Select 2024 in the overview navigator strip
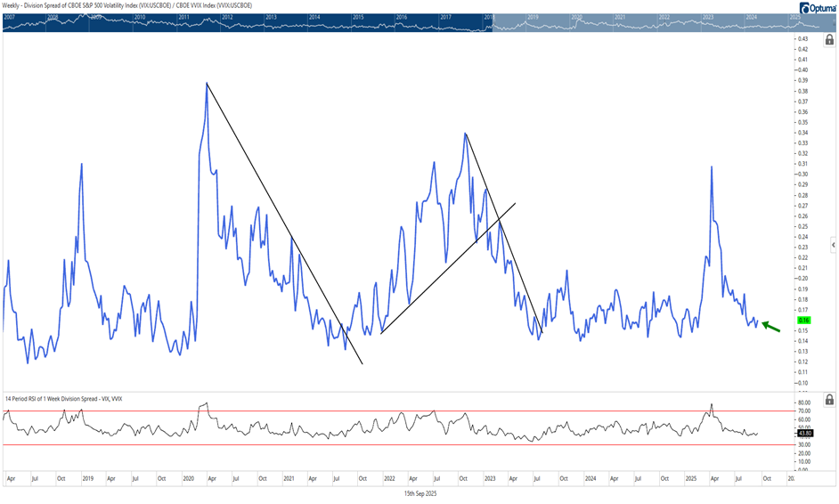Viewport: 839px width, 504px height. [x=751, y=17]
